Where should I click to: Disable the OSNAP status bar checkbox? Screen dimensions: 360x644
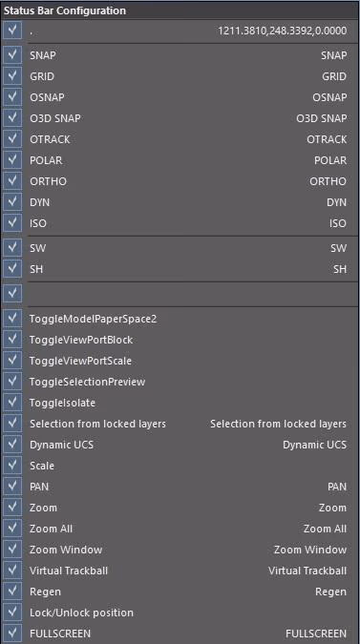(11, 96)
